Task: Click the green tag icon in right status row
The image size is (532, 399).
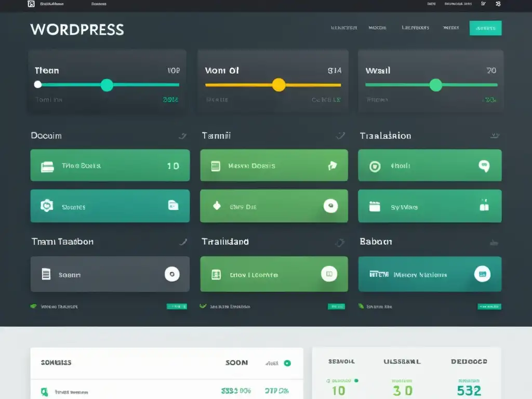Action: point(361,306)
